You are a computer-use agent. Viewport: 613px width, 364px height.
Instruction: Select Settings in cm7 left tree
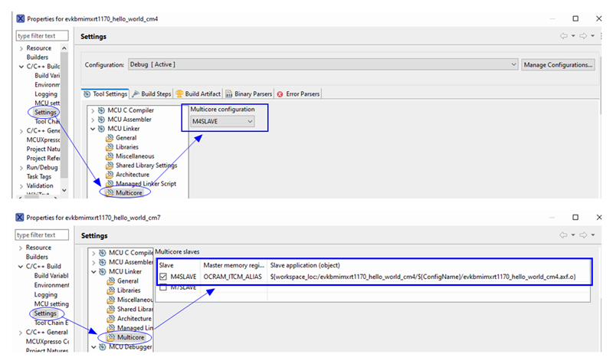point(46,313)
